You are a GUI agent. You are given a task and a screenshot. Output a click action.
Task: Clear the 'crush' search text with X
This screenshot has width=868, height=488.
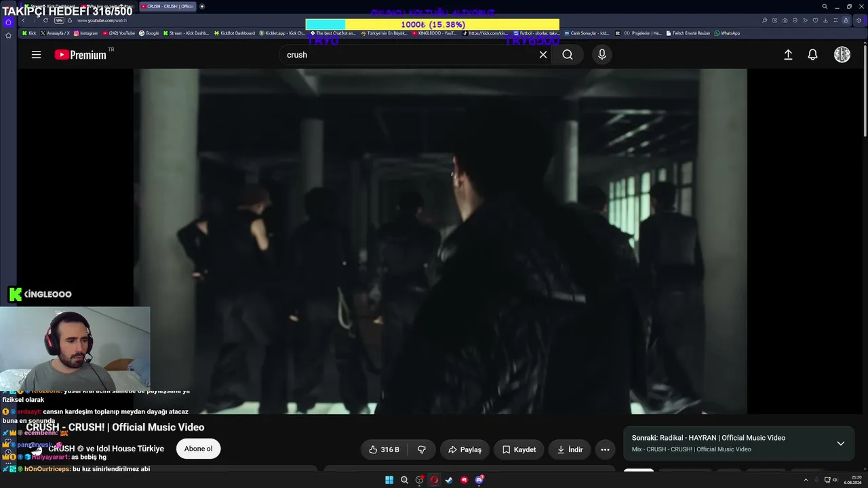(x=543, y=55)
